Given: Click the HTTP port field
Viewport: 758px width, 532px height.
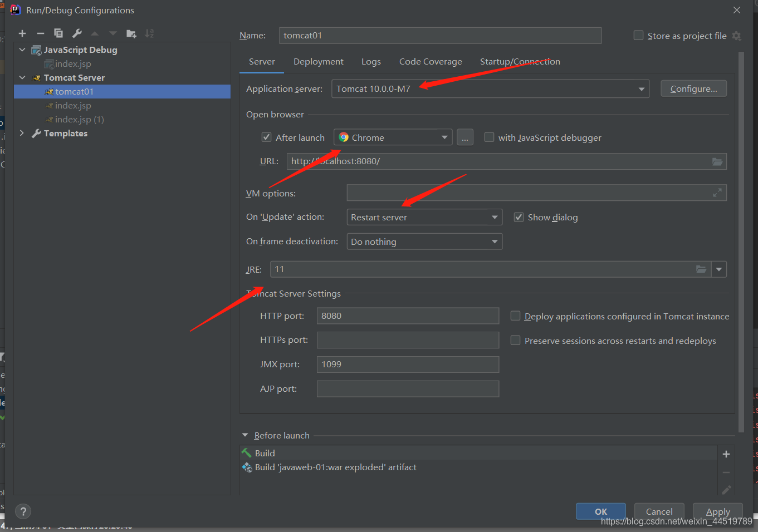Looking at the screenshot, I should point(408,316).
